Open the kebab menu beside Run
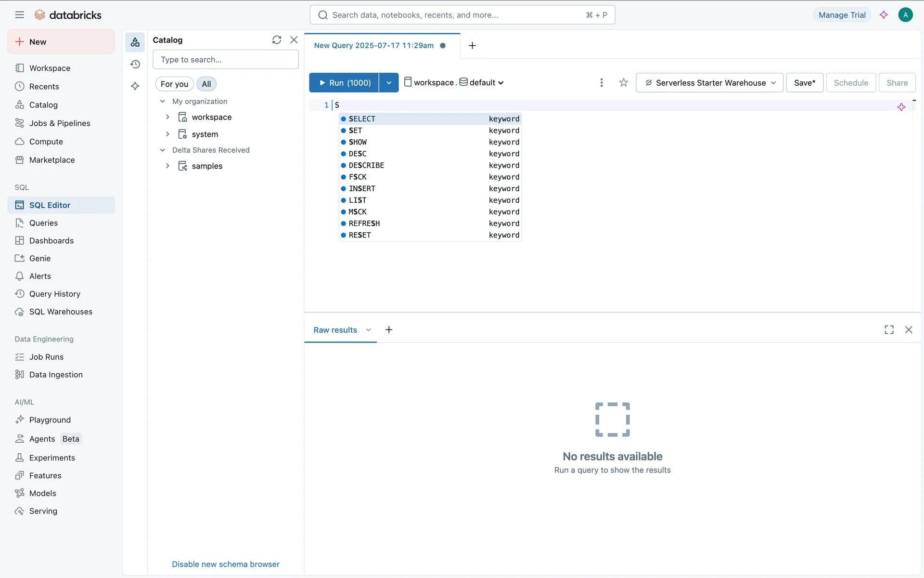The width and height of the screenshot is (924, 578). point(601,83)
